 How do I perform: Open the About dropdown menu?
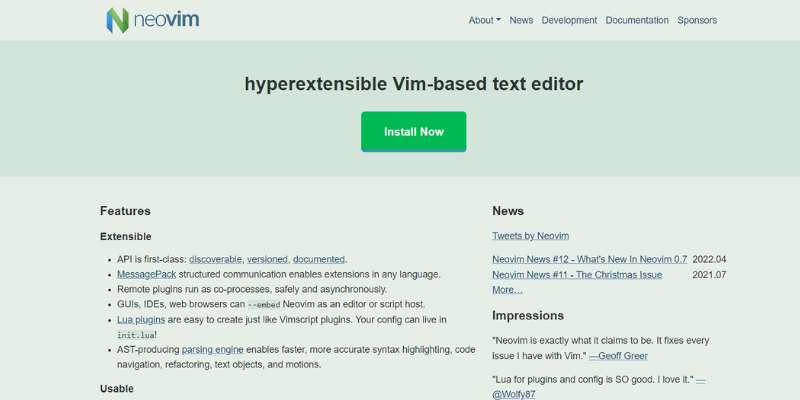[484, 20]
